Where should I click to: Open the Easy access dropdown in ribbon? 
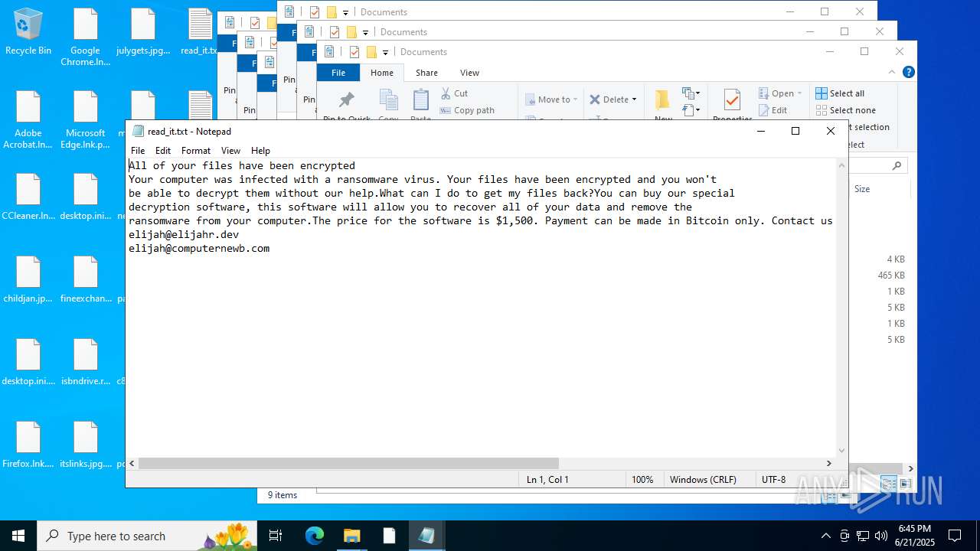coord(691,110)
